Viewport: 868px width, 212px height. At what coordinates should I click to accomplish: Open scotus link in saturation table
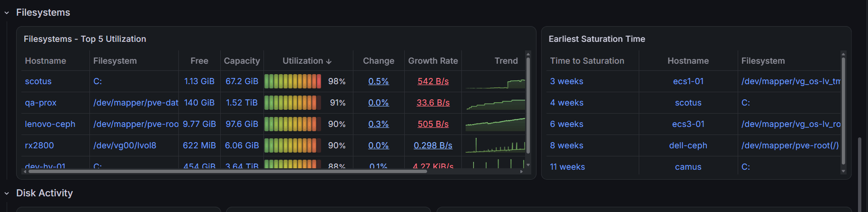[688, 103]
